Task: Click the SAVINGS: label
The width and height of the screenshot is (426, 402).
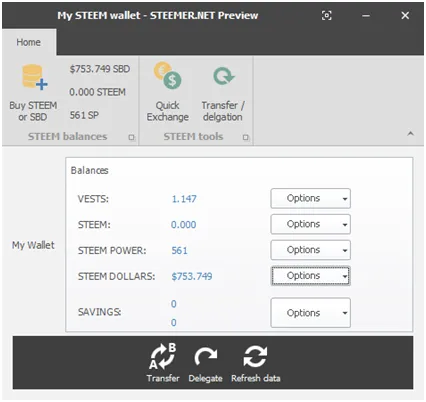Action: point(99,312)
